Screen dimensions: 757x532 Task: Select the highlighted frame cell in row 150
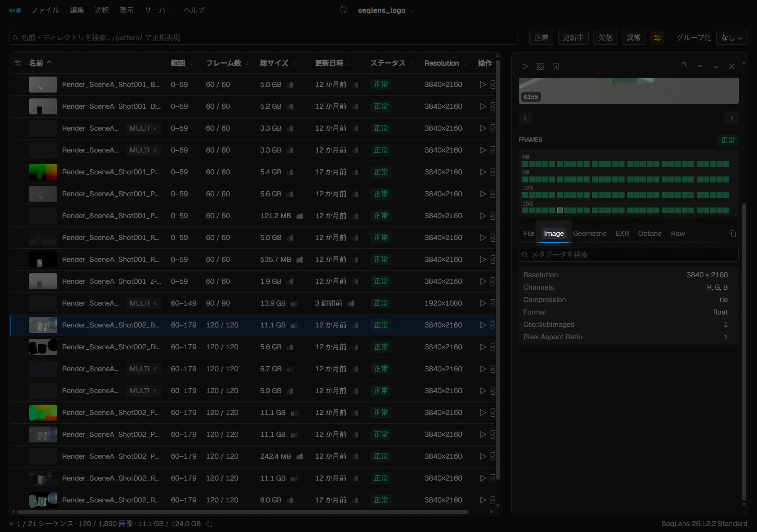click(x=560, y=210)
